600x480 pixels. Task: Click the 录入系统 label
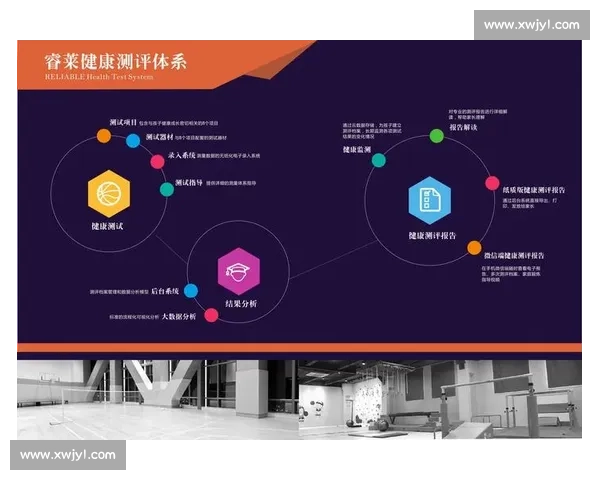(182, 155)
